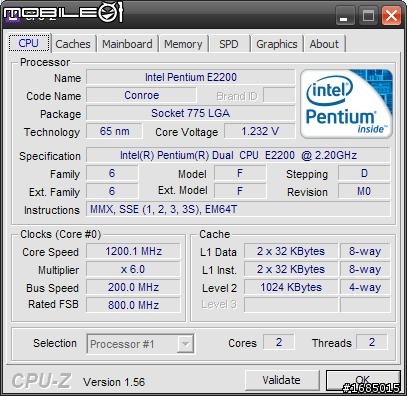Click the Validate button
The height and width of the screenshot is (396, 407).
coord(281,380)
